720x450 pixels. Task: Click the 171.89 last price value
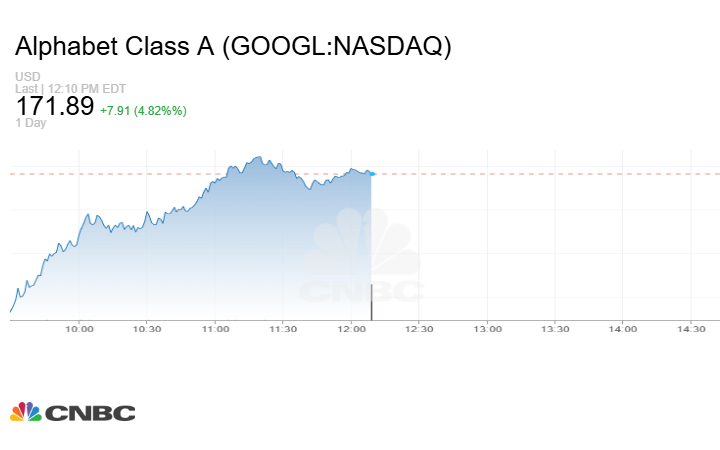[55, 106]
